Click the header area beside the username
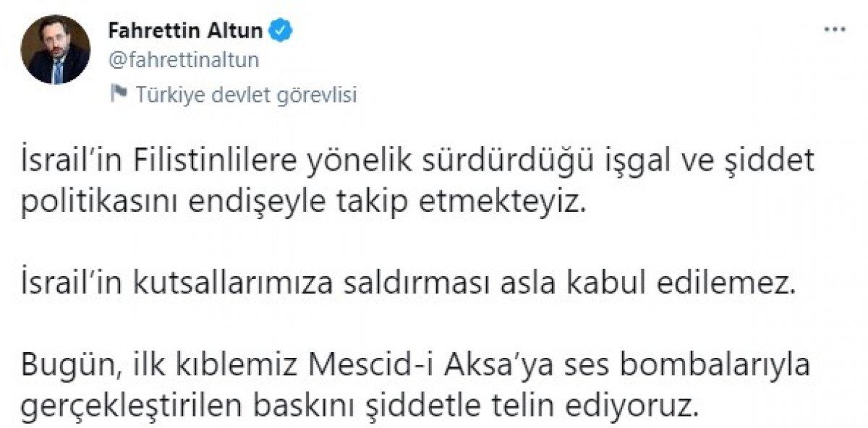Viewport: 868px width, 428px height. [506, 43]
